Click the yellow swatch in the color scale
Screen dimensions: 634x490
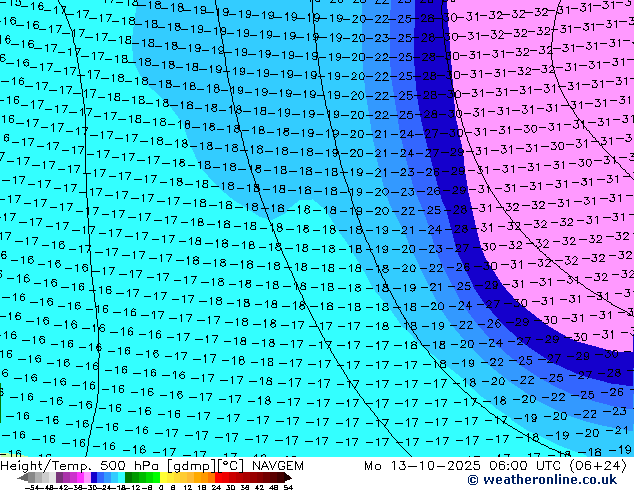[164, 477]
